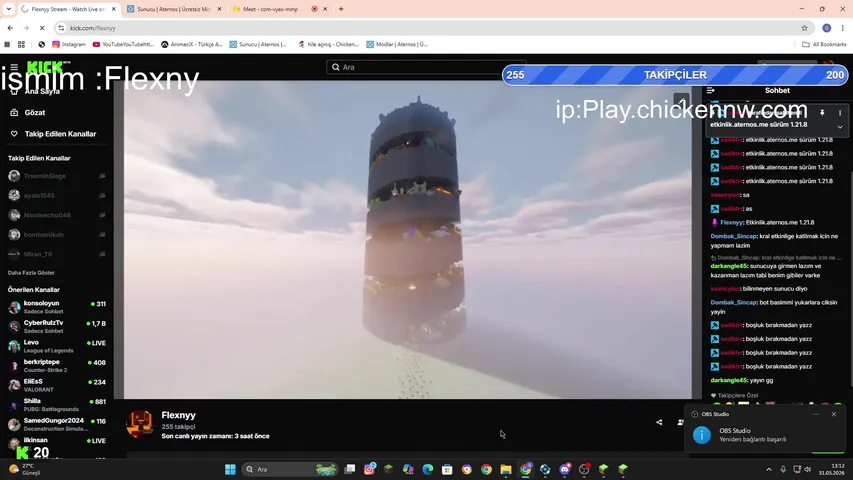This screenshot has width=853, height=480.
Task: Open the tab search dropdown arrow
Action: [x=9, y=9]
